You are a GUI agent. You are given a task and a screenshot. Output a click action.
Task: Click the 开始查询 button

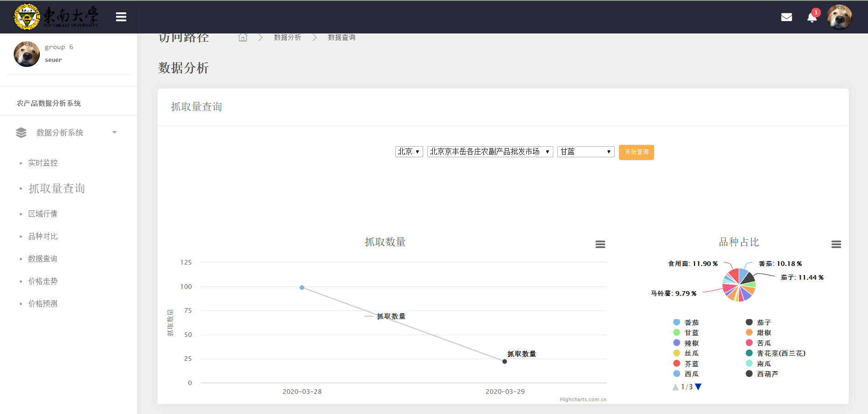pos(636,152)
